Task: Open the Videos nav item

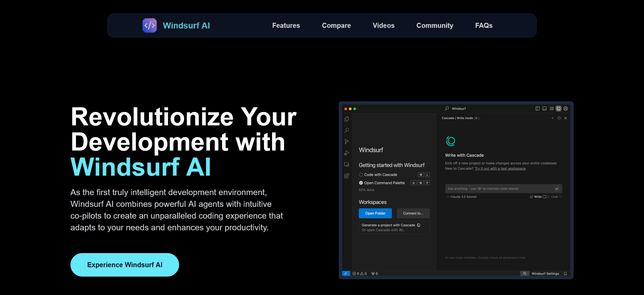Action: tap(384, 25)
